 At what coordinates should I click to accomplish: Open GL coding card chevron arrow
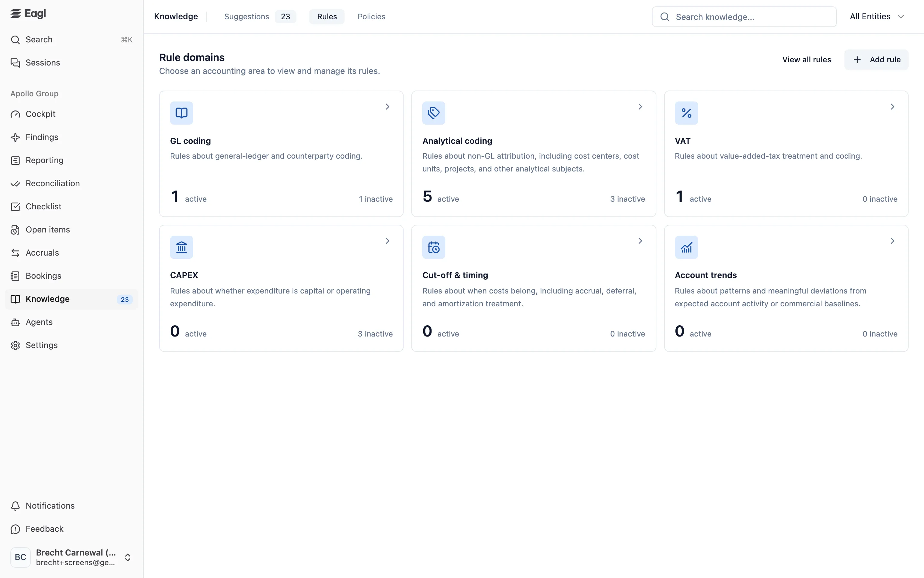tap(387, 107)
